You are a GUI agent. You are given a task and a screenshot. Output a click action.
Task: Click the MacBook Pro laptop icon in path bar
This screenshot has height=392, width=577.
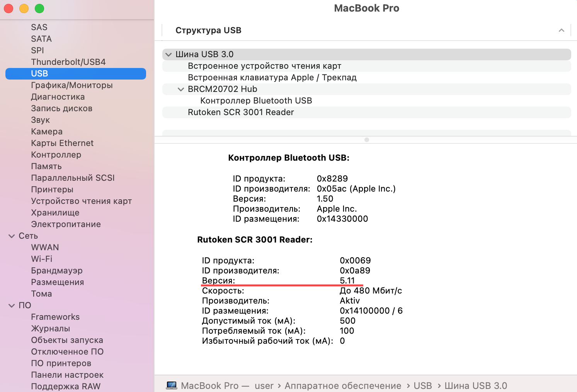pos(172,385)
